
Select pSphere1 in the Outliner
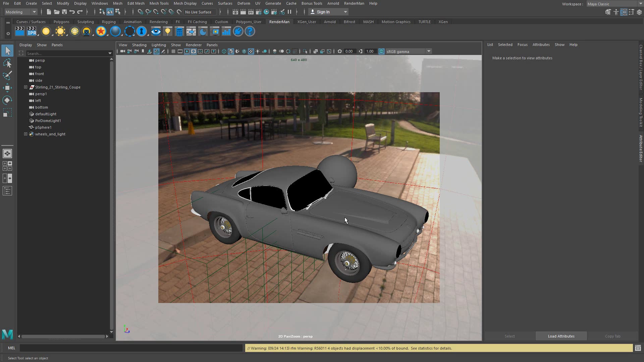tap(44, 127)
